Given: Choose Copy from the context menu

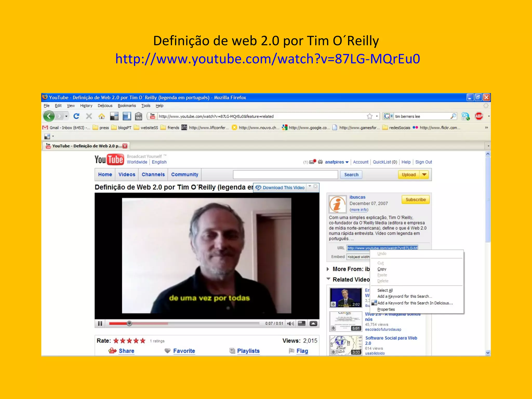Looking at the screenshot, I should click(382, 269).
